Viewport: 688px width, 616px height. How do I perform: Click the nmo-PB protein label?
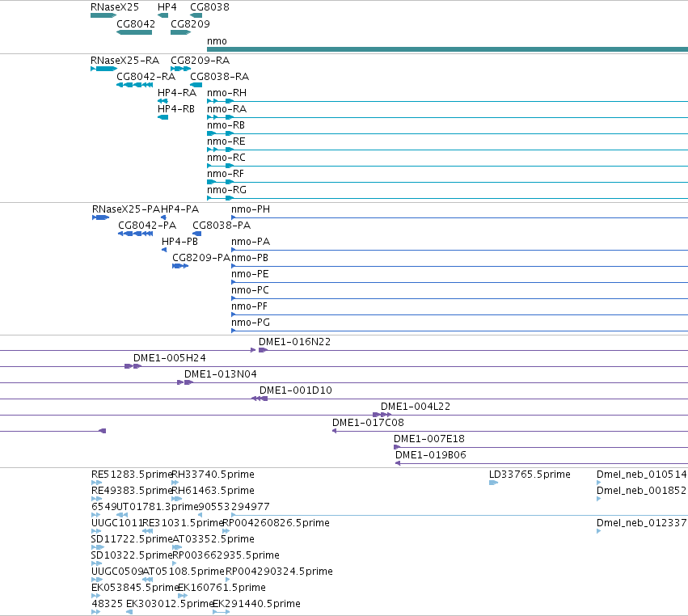(250, 258)
